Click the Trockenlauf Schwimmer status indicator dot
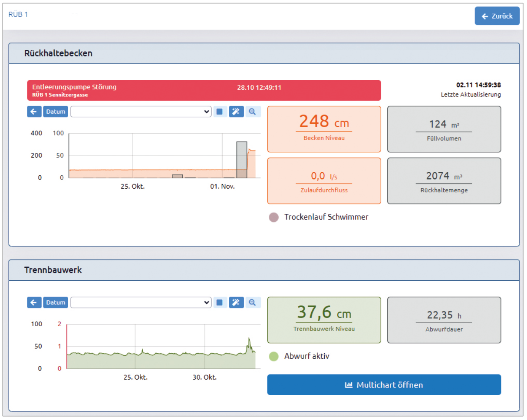 tap(274, 217)
